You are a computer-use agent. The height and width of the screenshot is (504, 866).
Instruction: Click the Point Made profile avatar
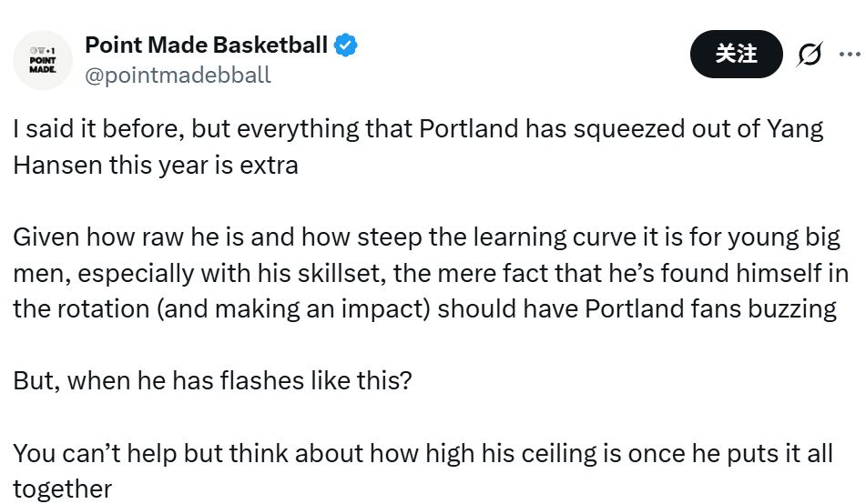pyautogui.click(x=43, y=60)
